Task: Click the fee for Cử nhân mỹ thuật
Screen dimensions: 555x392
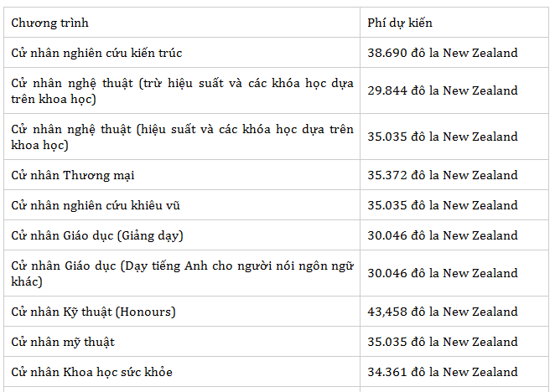Action: [x=442, y=342]
